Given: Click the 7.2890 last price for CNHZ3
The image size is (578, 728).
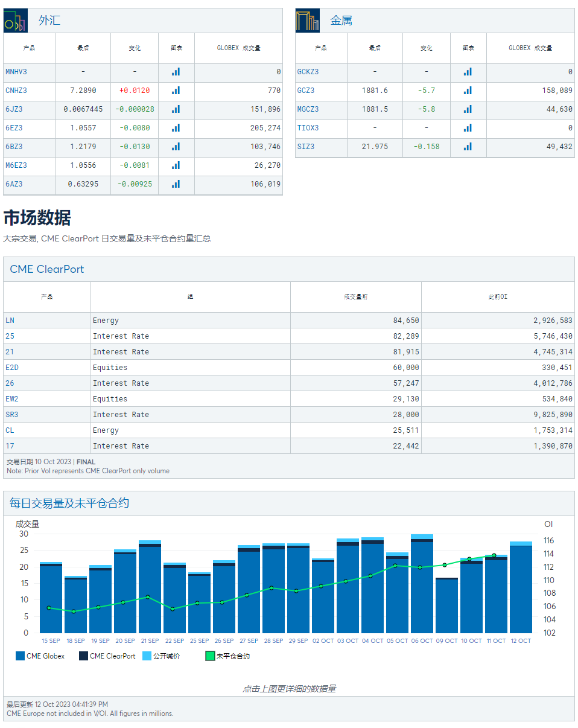Looking at the screenshot, I should click(83, 91).
